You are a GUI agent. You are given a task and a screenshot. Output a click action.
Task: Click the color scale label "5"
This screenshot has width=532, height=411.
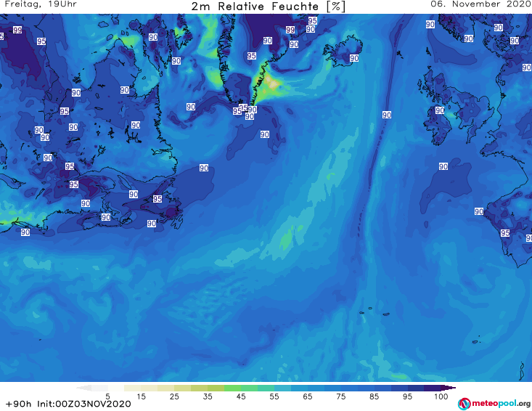pos(108,396)
